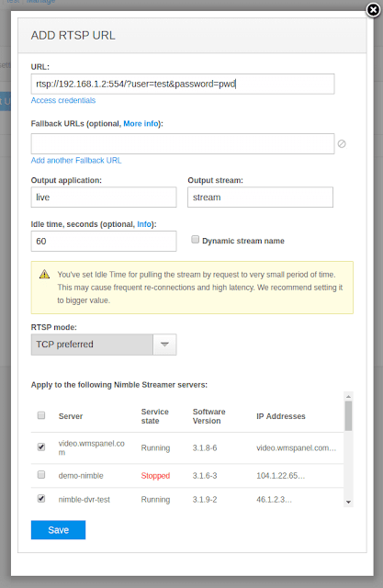Screen dimensions: 383x588
Task: Click the Idle time seconds field
Action: coord(104,241)
